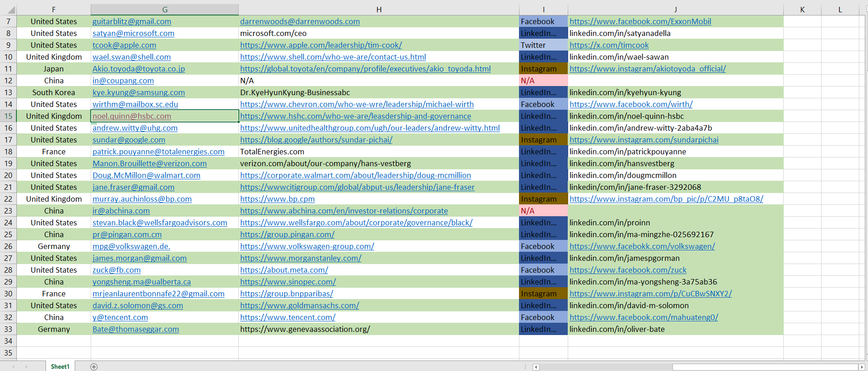Screen dimensions: 868x371
Task: Select the column L header
Action: [x=840, y=10]
